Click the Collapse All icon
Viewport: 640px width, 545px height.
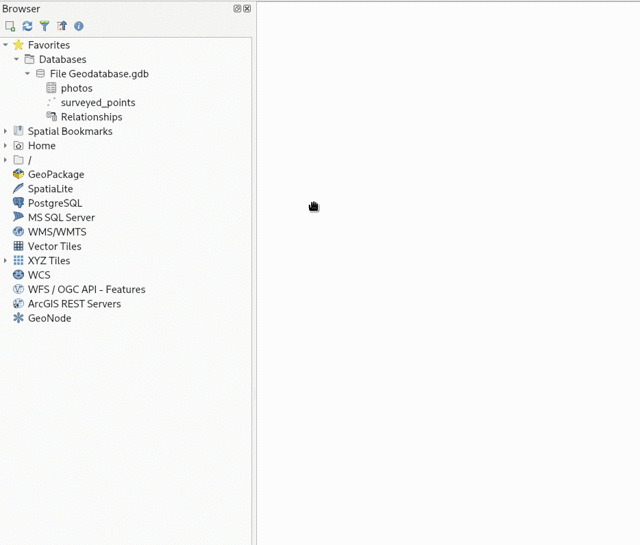[x=61, y=26]
